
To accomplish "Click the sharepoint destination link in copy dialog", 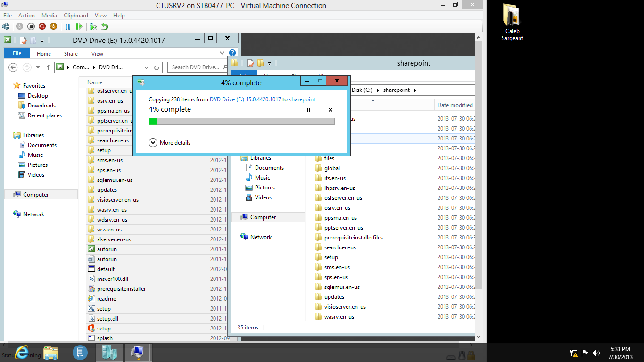I will pyautogui.click(x=302, y=99).
